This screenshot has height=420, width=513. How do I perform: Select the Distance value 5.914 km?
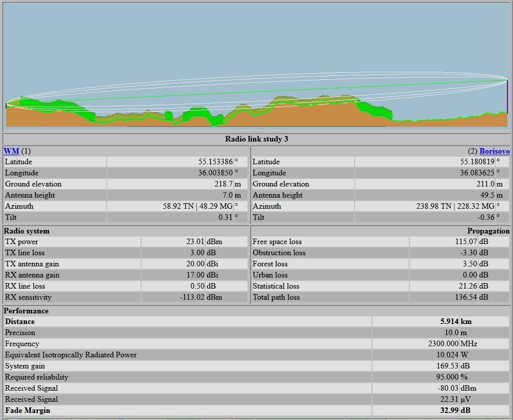tap(449, 321)
